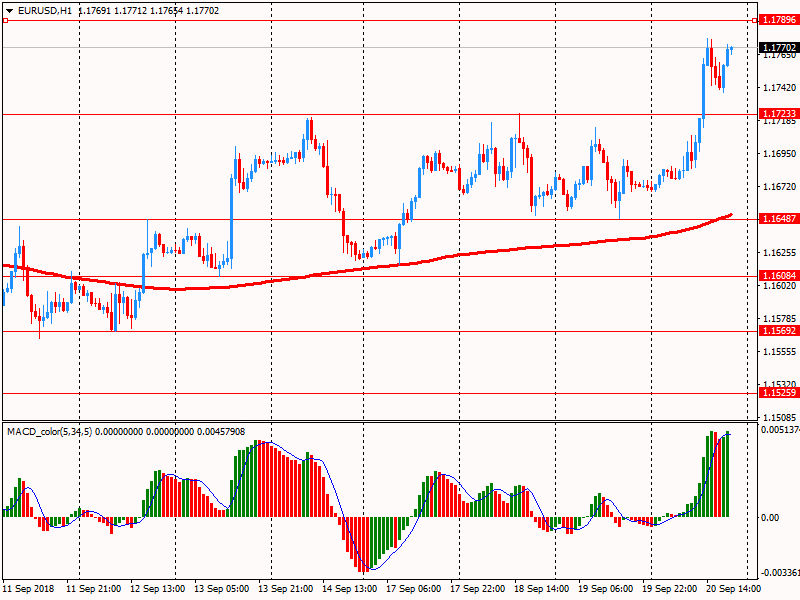Screen dimensions: 800x600
Task: Select the 1.17896 red price level label
Action: tap(778, 20)
